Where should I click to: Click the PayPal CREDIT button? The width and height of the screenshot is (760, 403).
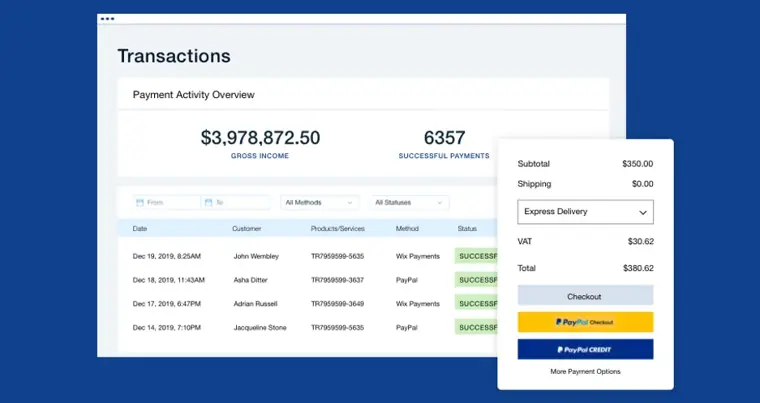(585, 349)
